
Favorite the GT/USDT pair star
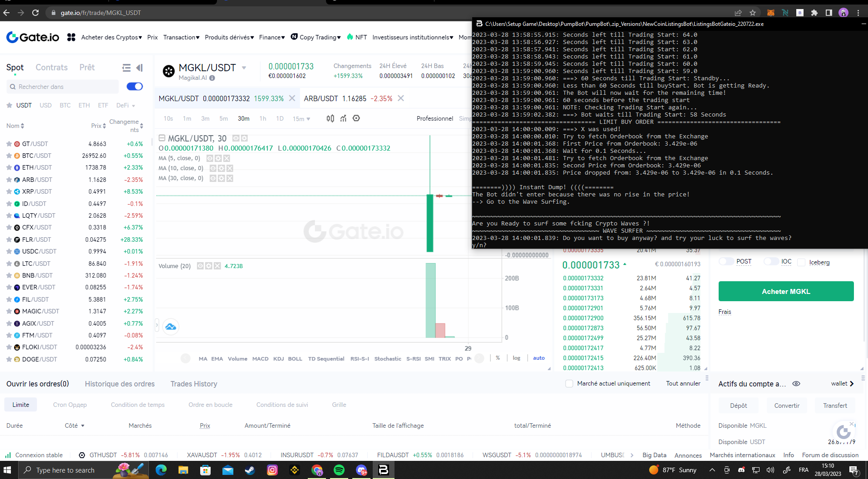pyautogui.click(x=9, y=144)
